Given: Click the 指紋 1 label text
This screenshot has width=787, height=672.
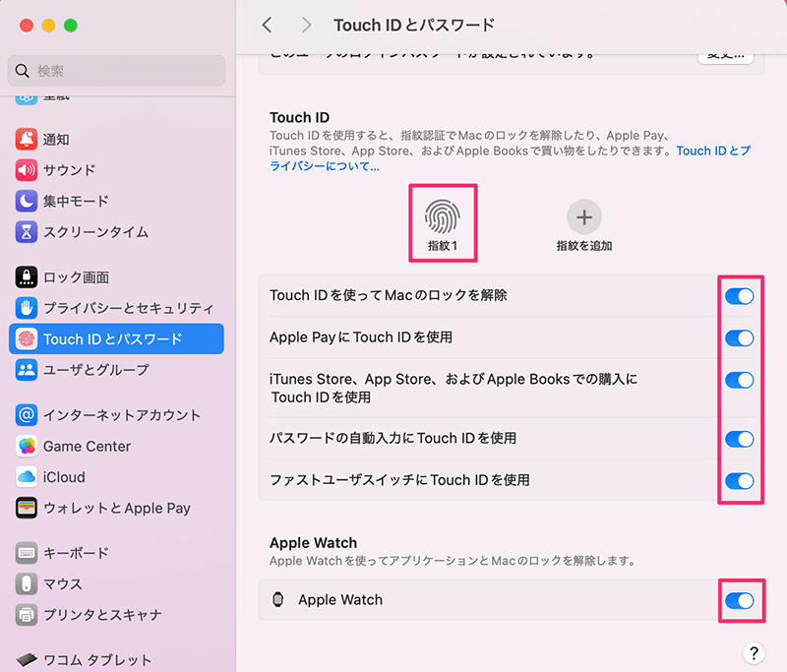Looking at the screenshot, I should pyautogui.click(x=442, y=246).
